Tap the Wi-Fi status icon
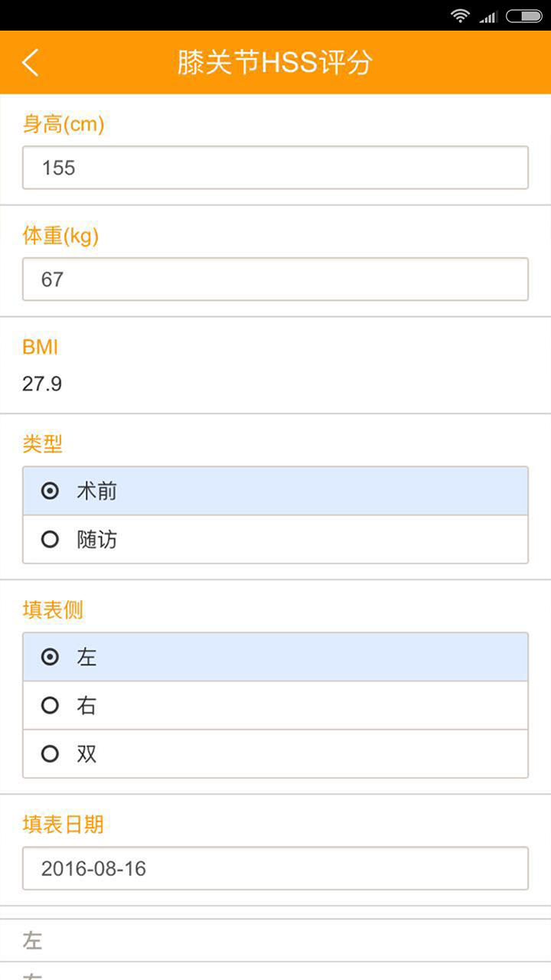The image size is (551, 980). click(x=459, y=16)
